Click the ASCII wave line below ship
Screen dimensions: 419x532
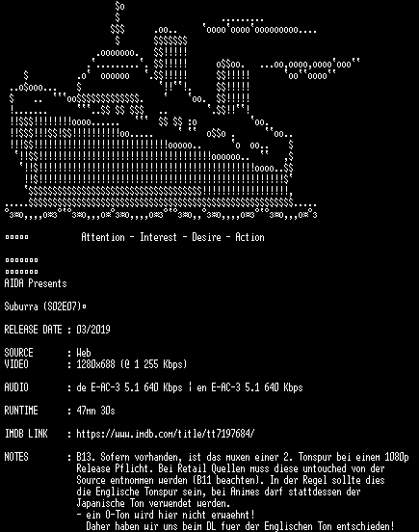[x=161, y=214]
